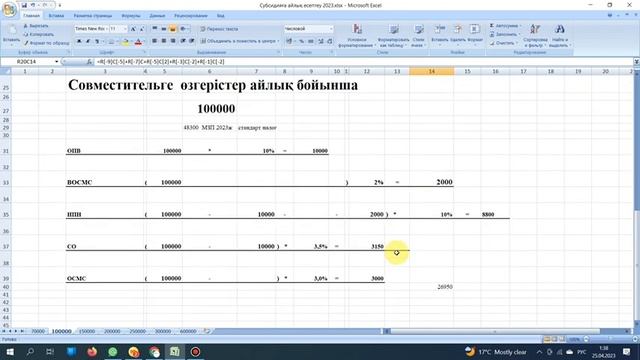640x360 pixels.
Task: Apply cell borders from the borders icon
Action: pyautogui.click(x=111, y=41)
